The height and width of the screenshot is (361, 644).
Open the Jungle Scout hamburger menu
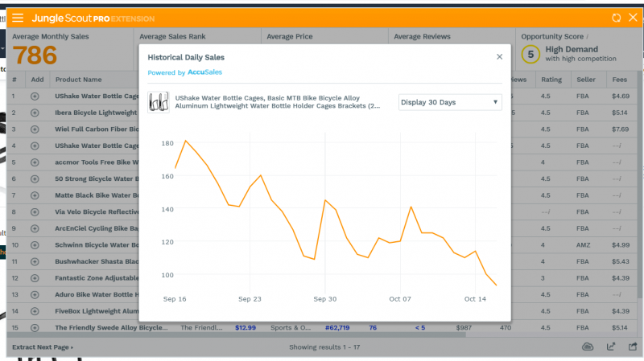(18, 18)
